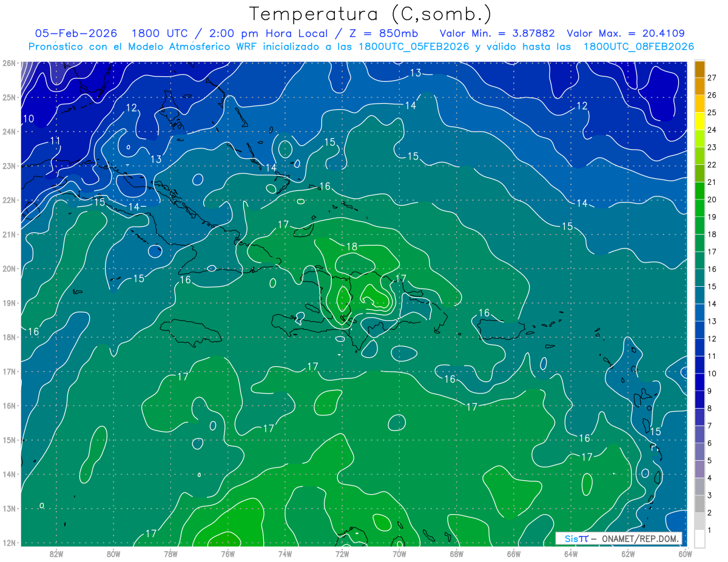Click the longitude axis label '78W'

170,554
